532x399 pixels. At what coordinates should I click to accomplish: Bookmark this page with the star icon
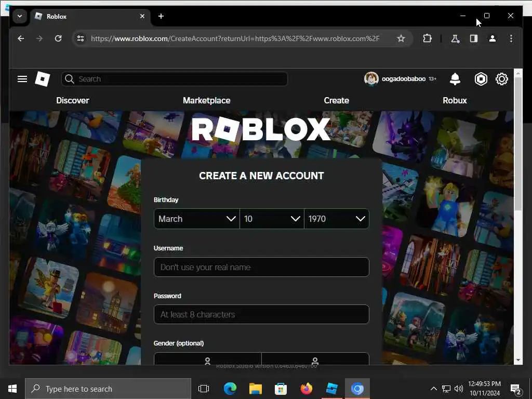pyautogui.click(x=401, y=38)
